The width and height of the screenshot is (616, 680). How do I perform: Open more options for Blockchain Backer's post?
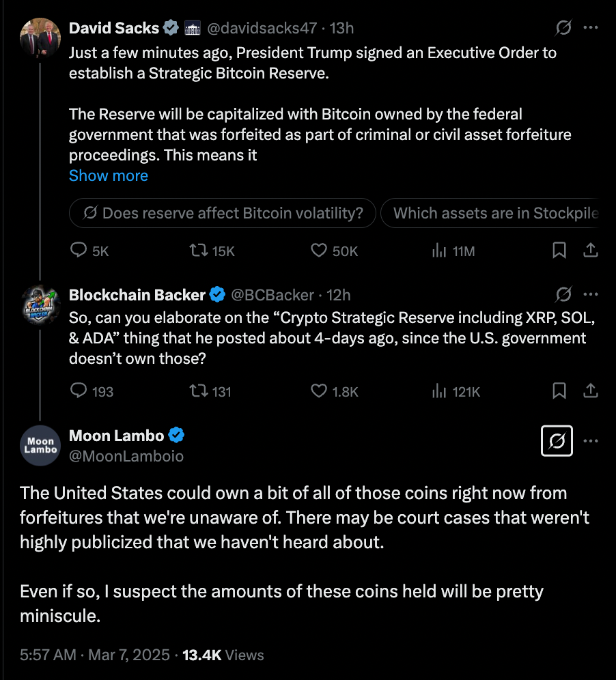pyautogui.click(x=590, y=295)
